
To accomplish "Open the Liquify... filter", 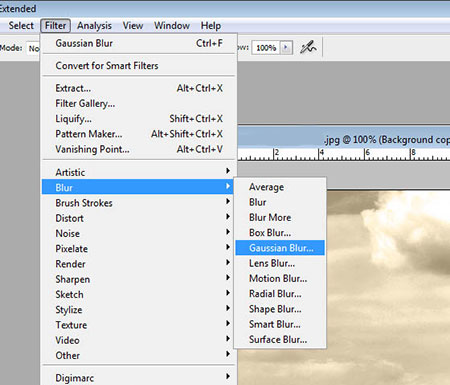I will (x=139, y=119).
